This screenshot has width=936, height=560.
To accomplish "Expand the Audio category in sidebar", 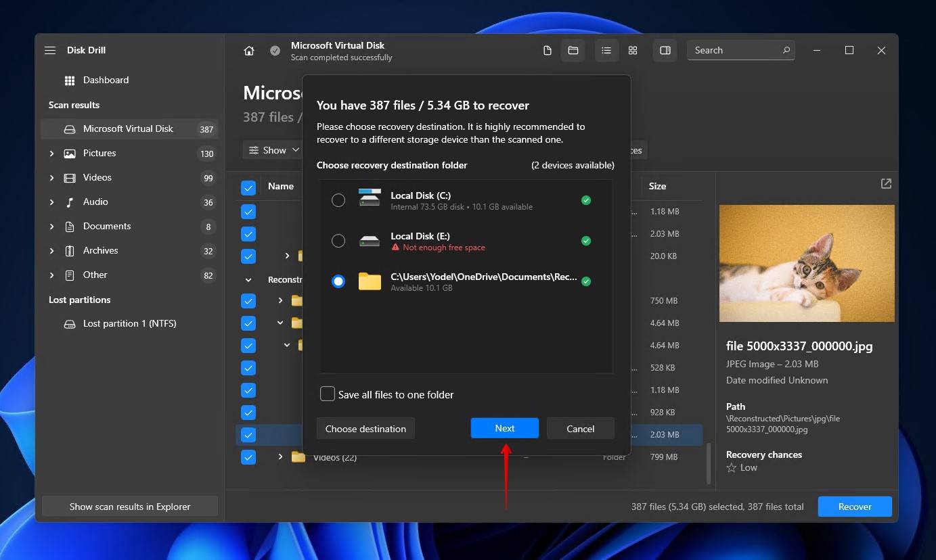I will (51, 202).
